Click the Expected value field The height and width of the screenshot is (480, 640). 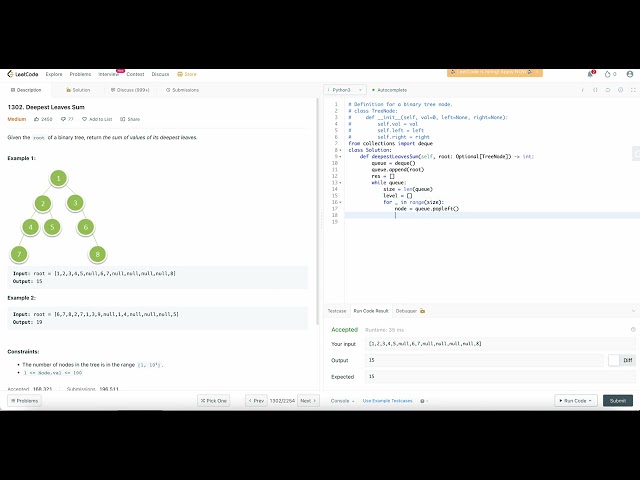tap(500, 376)
